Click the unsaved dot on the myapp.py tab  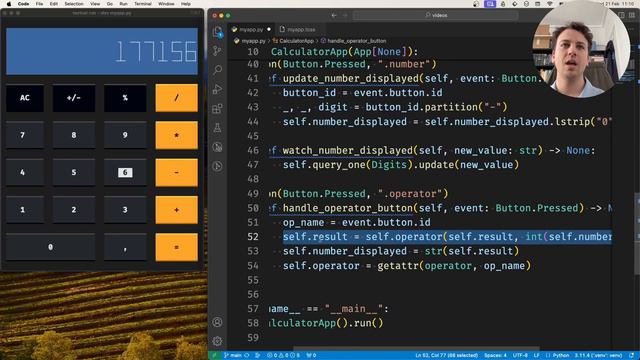click(269, 29)
